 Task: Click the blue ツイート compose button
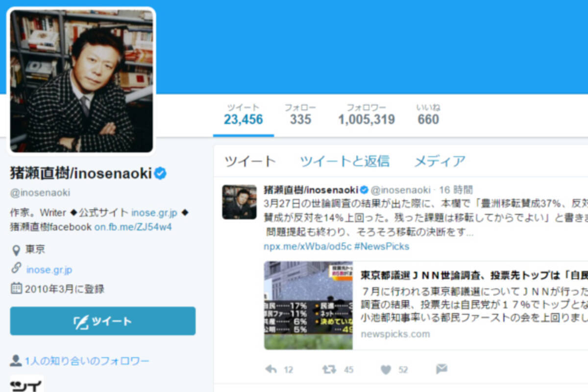(x=103, y=321)
